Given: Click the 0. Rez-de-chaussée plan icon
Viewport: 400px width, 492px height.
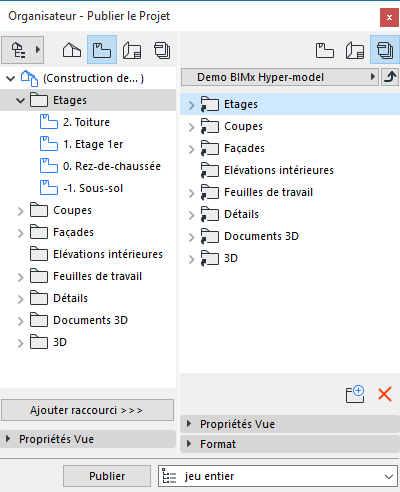Looking at the screenshot, I should [49, 166].
